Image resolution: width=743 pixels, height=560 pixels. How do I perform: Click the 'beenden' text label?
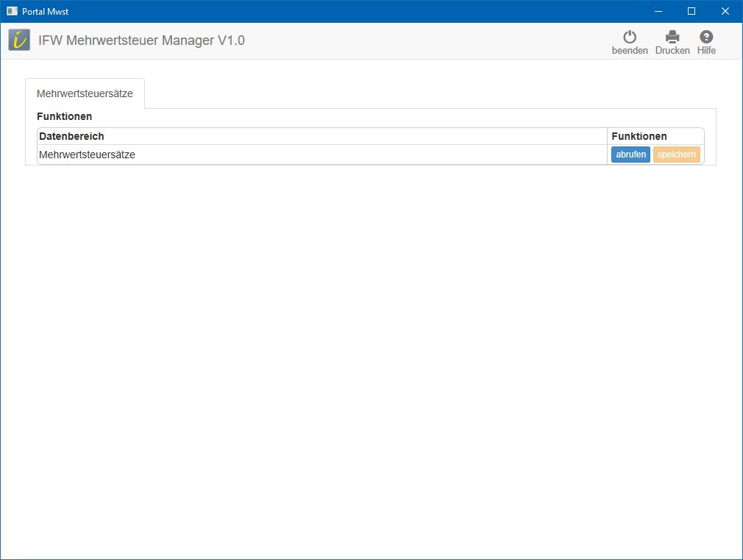click(x=630, y=51)
